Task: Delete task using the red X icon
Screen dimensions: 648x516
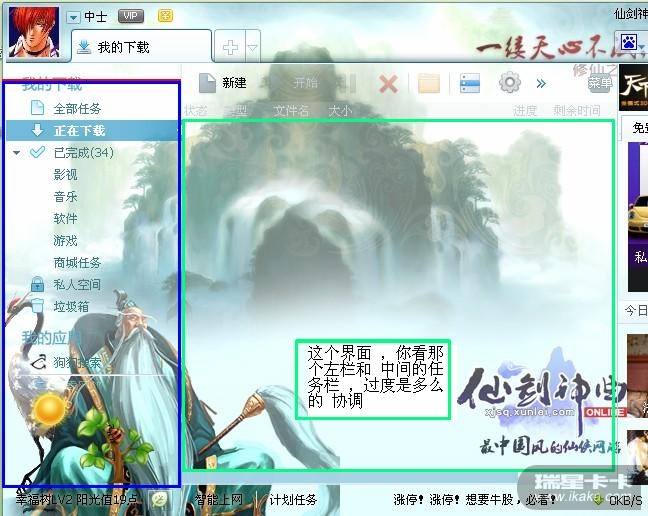Action: [x=388, y=84]
